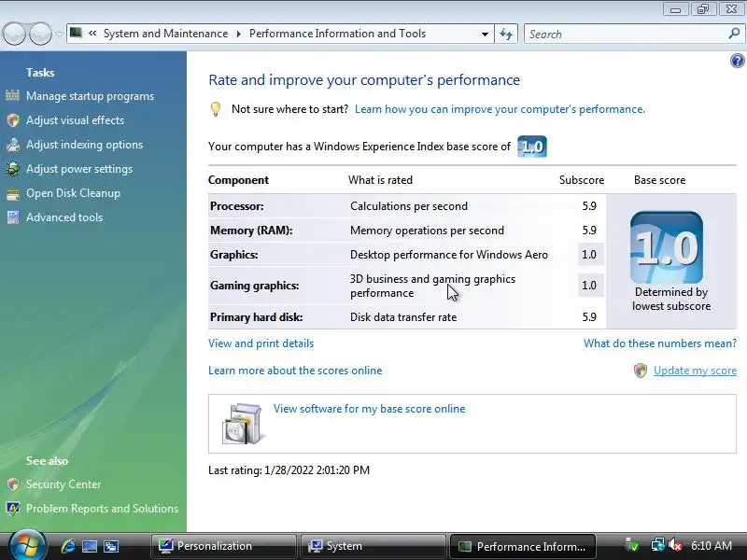This screenshot has width=747, height=560.
Task: Click System and Maintenance breadcrumb
Action: pos(166,34)
